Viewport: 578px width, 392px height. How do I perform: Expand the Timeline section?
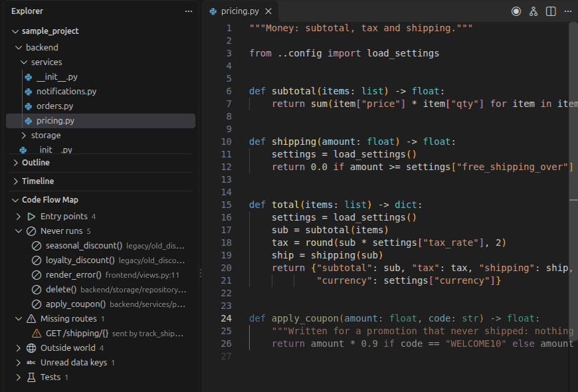point(15,181)
